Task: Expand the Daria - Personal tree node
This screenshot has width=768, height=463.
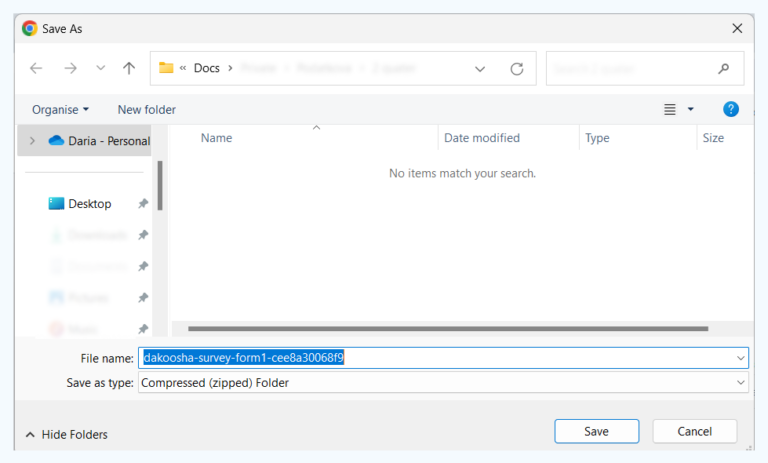Action: click(x=32, y=141)
